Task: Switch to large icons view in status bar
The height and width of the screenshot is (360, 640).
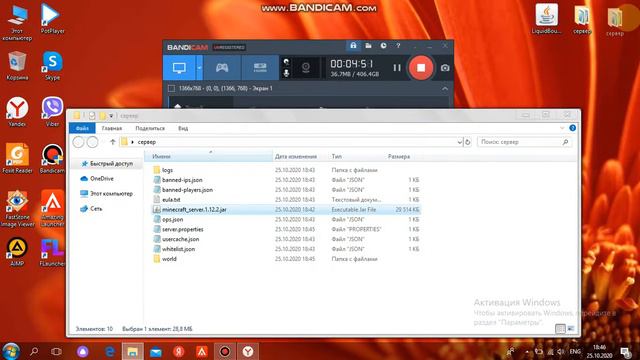Action: pos(571,329)
